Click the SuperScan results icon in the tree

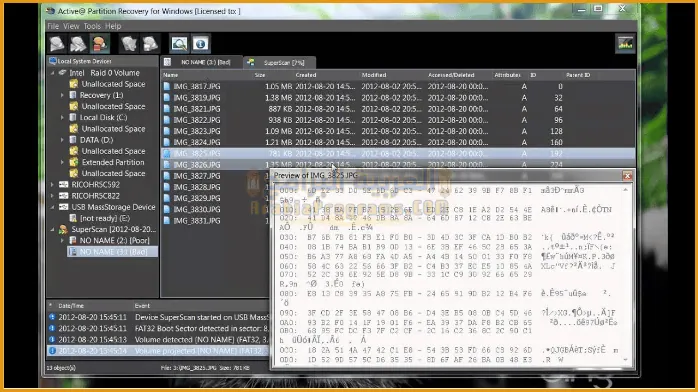coord(63,229)
